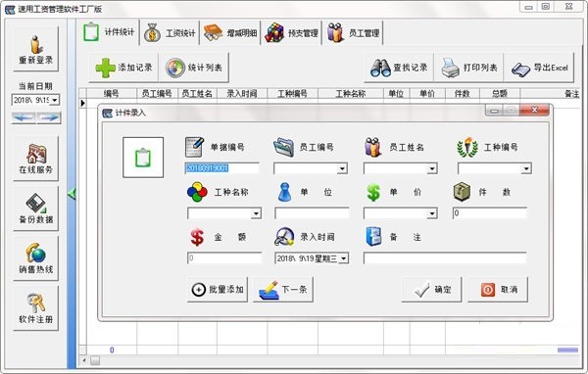Switch to the 增减明细 tab
This screenshot has width=588, height=374.
click(230, 33)
